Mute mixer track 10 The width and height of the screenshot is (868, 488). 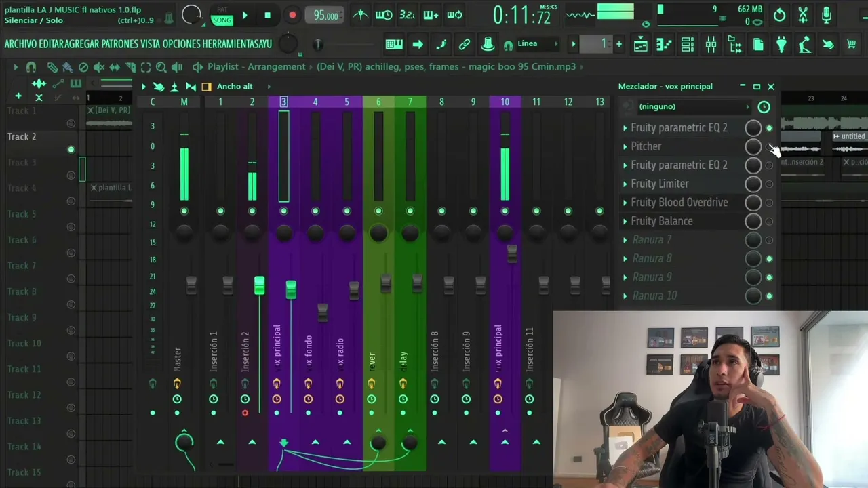(505, 211)
